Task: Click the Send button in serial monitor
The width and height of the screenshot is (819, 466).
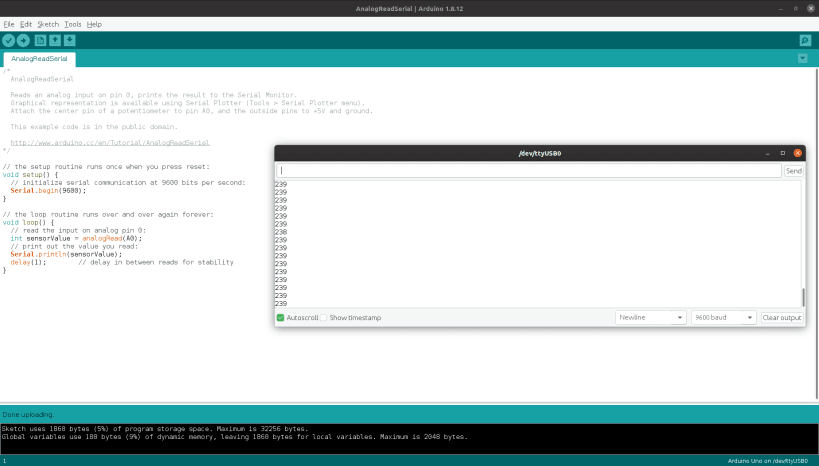Action: coord(793,171)
